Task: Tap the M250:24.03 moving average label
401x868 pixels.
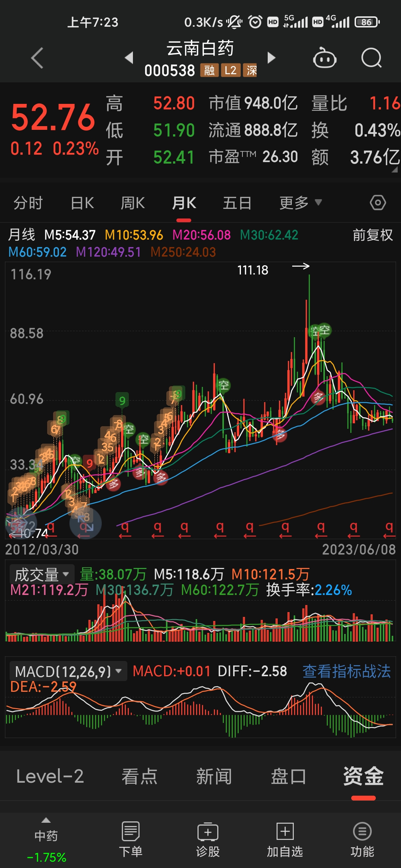Action: coord(183,252)
